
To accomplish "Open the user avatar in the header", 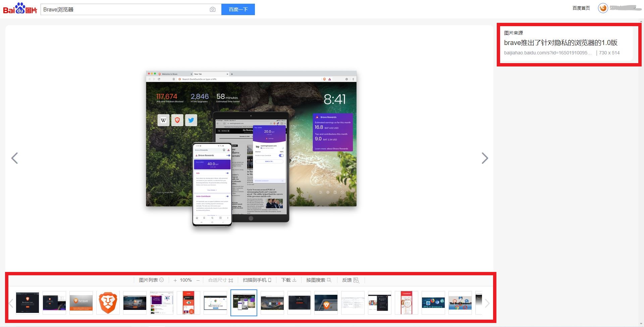I will (603, 8).
